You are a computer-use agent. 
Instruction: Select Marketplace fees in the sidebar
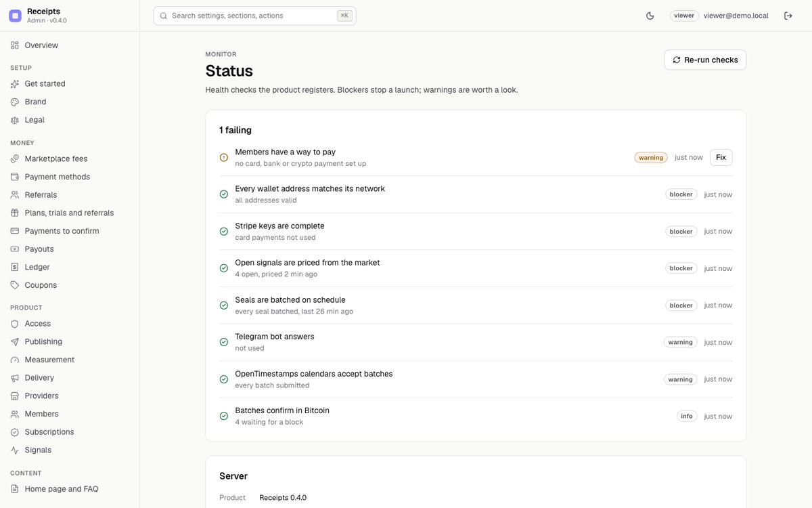(70, 158)
